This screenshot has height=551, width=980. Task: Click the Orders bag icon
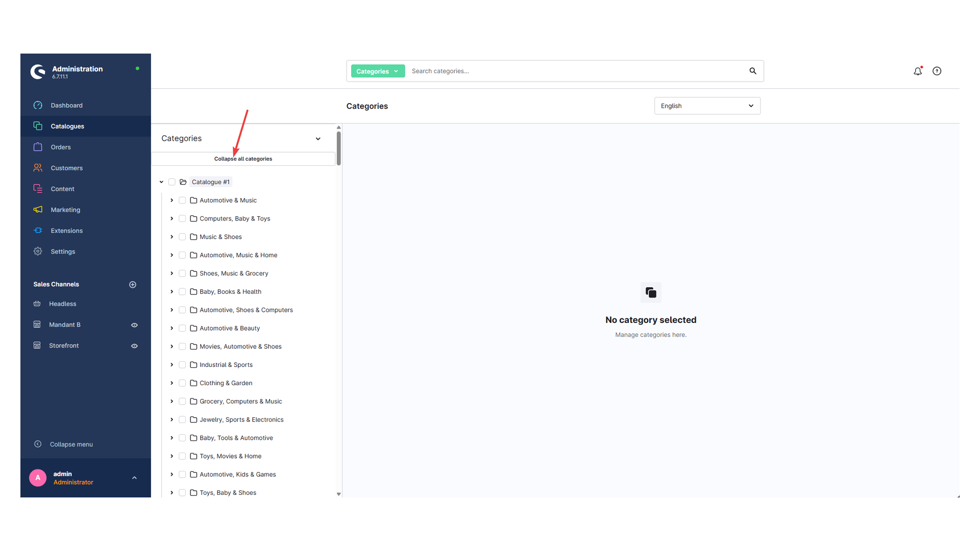pos(38,147)
